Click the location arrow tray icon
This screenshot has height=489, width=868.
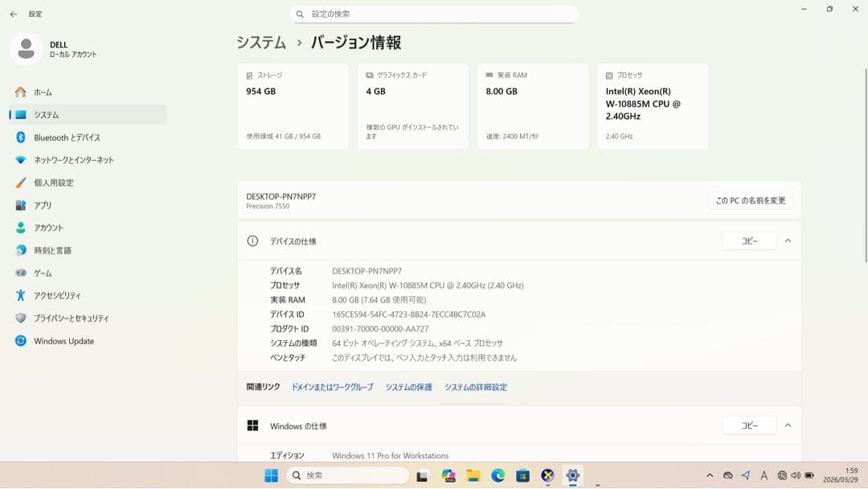[x=746, y=475]
